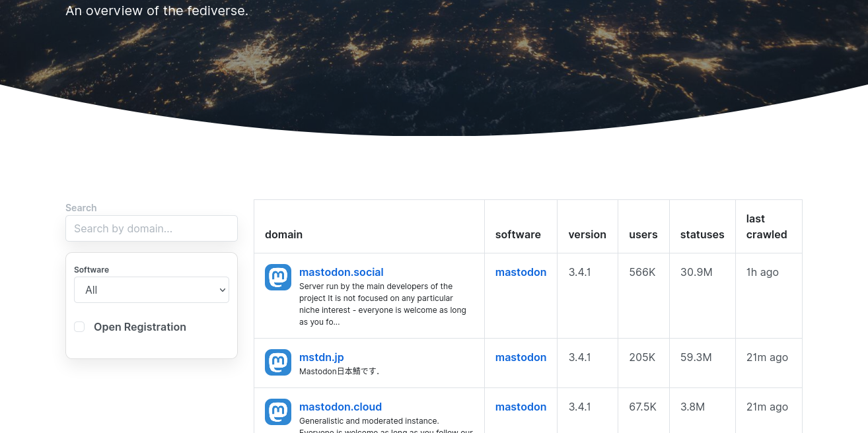Click the mastodon.social server description text
This screenshot has width=868, height=433.
click(x=382, y=304)
